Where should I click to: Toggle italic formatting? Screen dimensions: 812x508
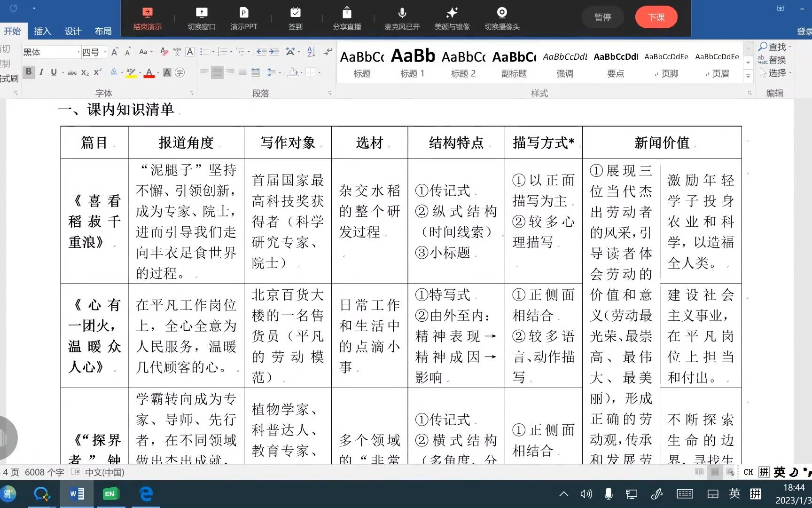tap(41, 72)
